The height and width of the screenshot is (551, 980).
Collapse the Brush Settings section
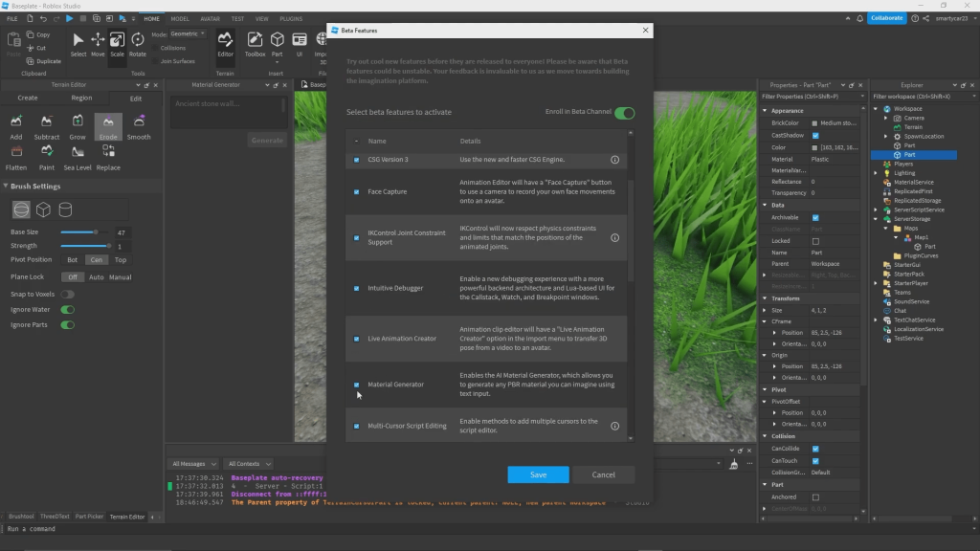pos(6,187)
